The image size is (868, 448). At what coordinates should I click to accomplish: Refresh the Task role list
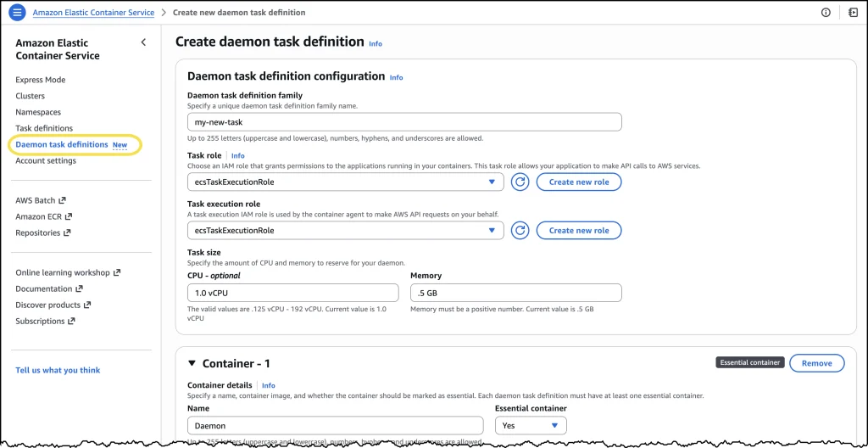(x=520, y=182)
